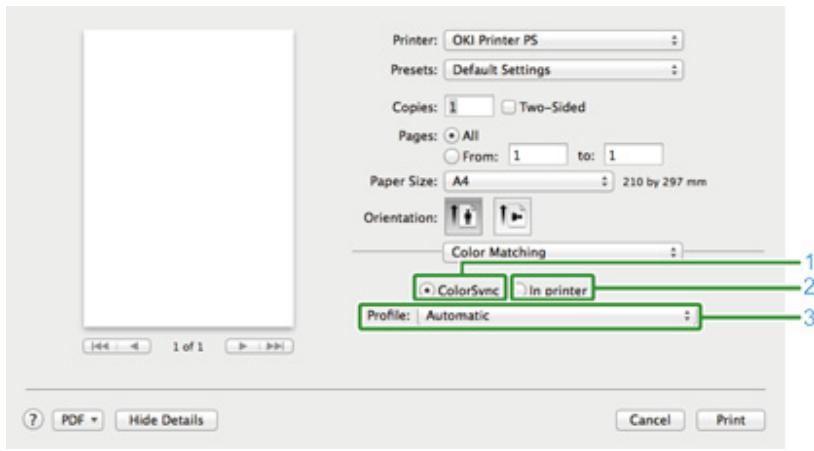This screenshot has width=814, height=451.
Task: Select the From page range radio button
Action: tap(452, 155)
